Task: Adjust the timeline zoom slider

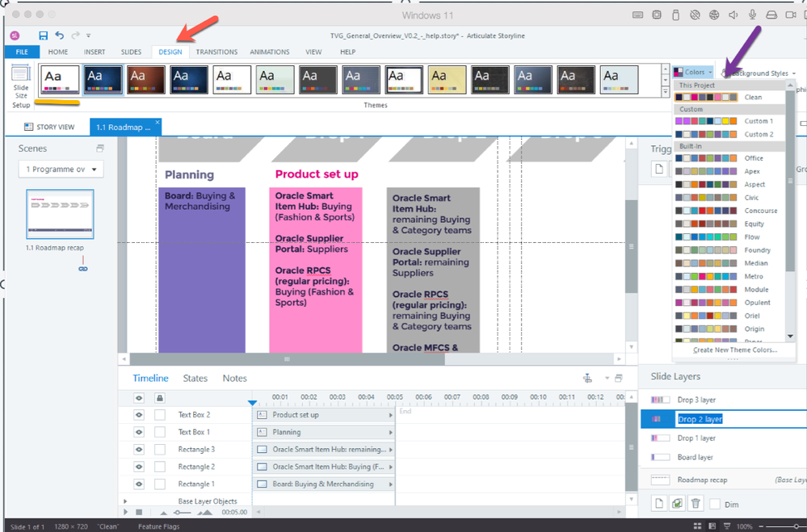Action: (x=184, y=513)
